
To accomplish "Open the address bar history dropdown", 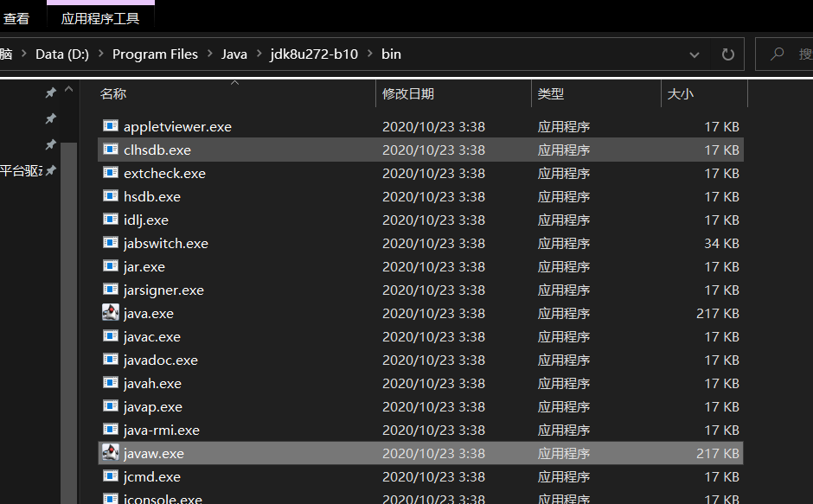I will tap(695, 54).
